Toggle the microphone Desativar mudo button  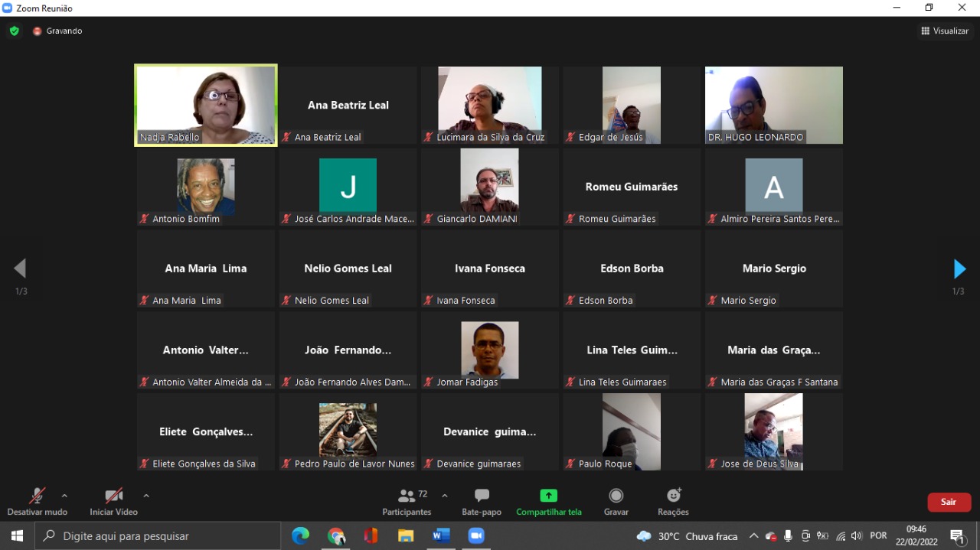pyautogui.click(x=37, y=501)
